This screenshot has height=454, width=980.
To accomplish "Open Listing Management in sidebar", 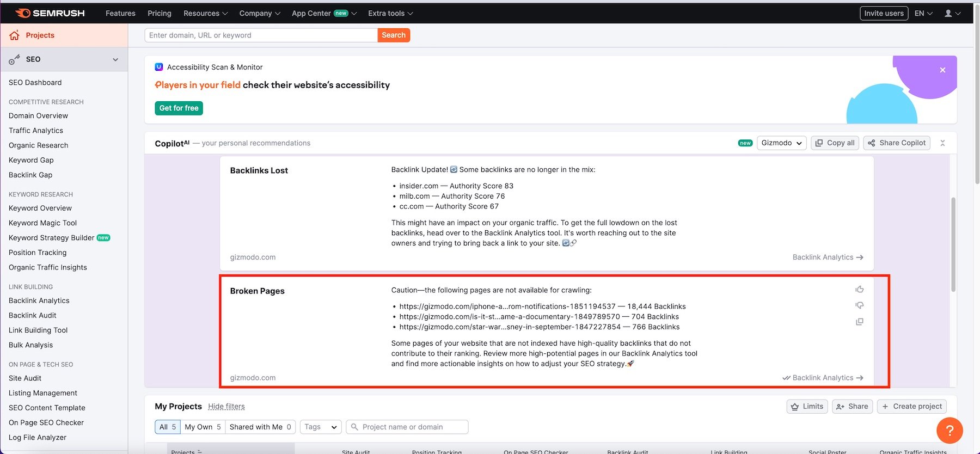I will 43,393.
